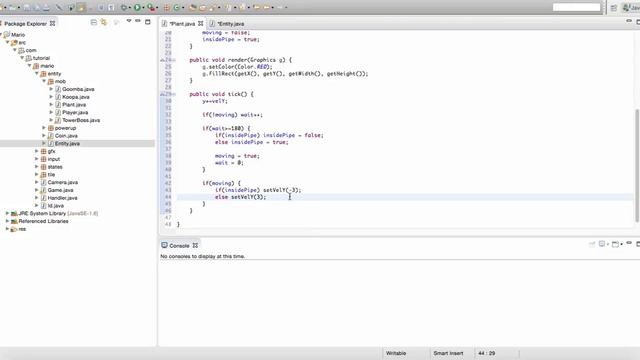The image size is (640, 360).
Task: Expand the Referenced Libraries node
Action: [7, 221]
